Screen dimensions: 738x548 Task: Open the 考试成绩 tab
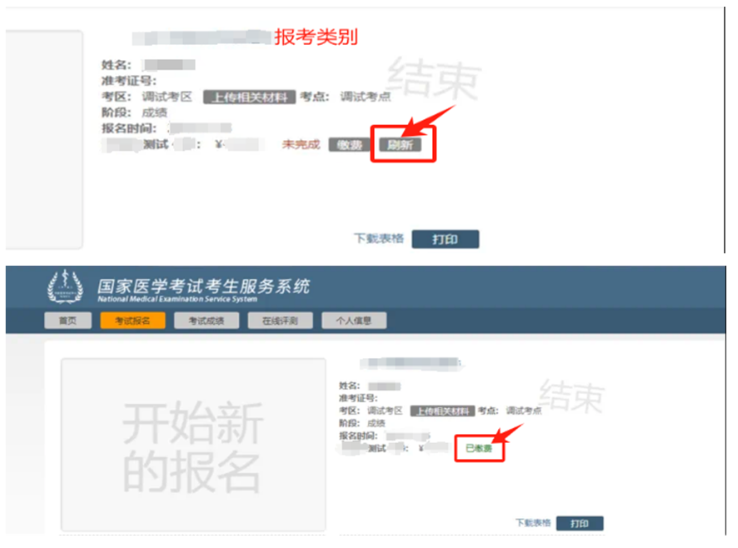[206, 321]
